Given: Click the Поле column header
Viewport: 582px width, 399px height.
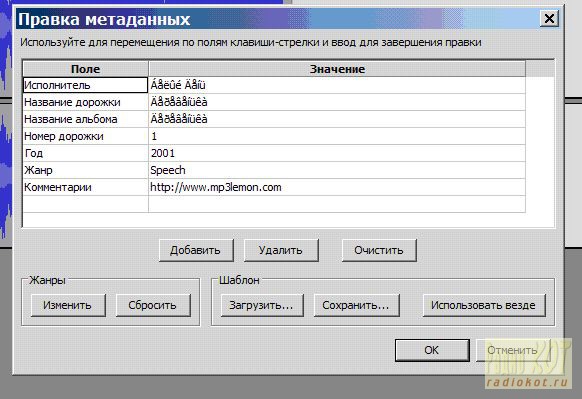Looking at the screenshot, I should point(85,69).
